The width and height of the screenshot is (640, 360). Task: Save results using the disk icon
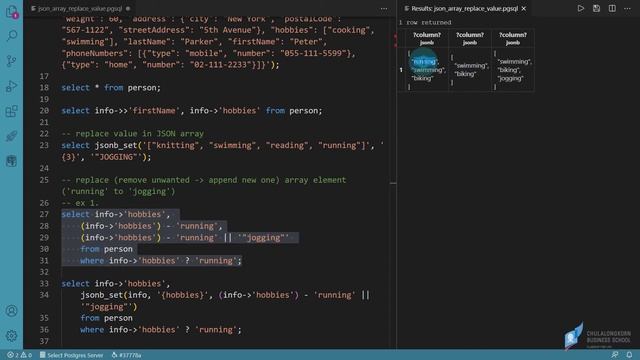596,8
